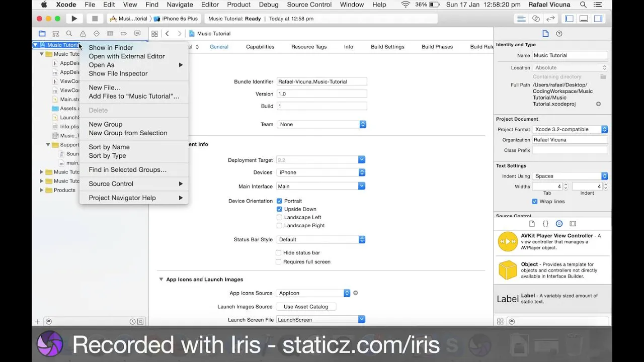Stop the running build
This screenshot has height=362, width=644.
click(x=95, y=19)
